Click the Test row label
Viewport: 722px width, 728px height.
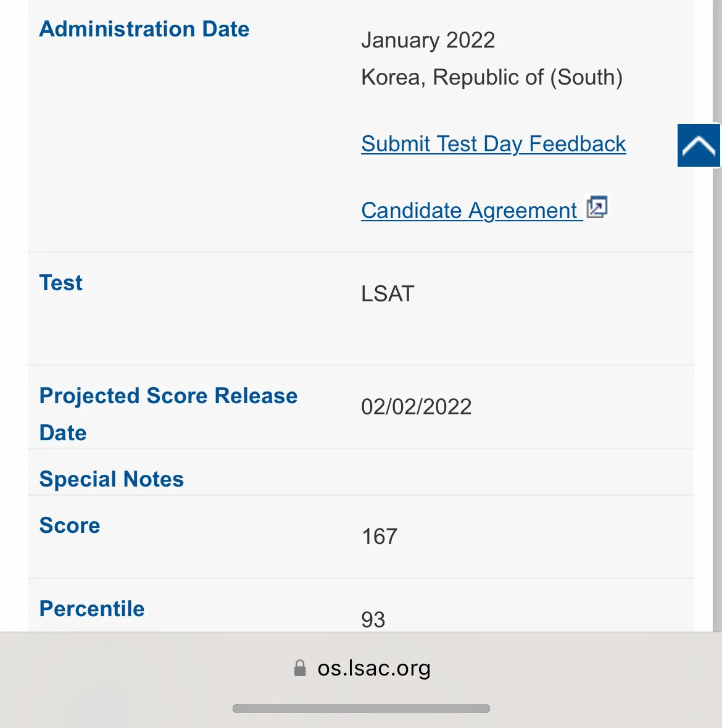click(x=61, y=283)
